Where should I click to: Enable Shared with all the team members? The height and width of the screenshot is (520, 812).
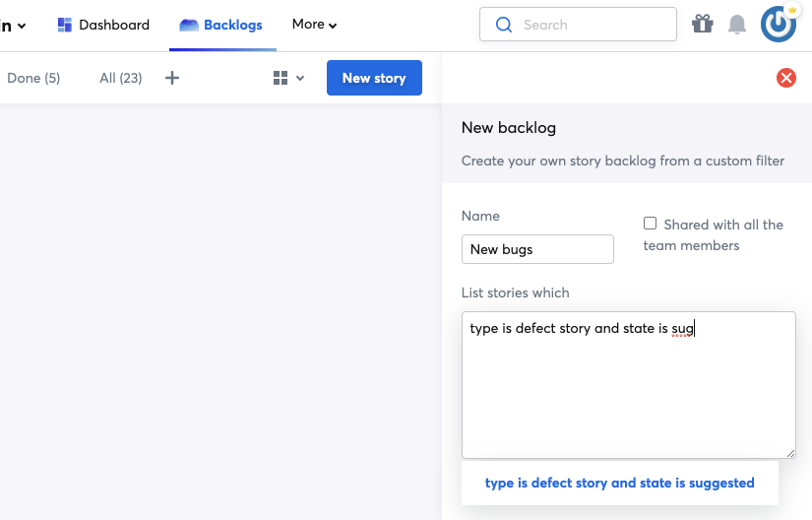pos(650,224)
